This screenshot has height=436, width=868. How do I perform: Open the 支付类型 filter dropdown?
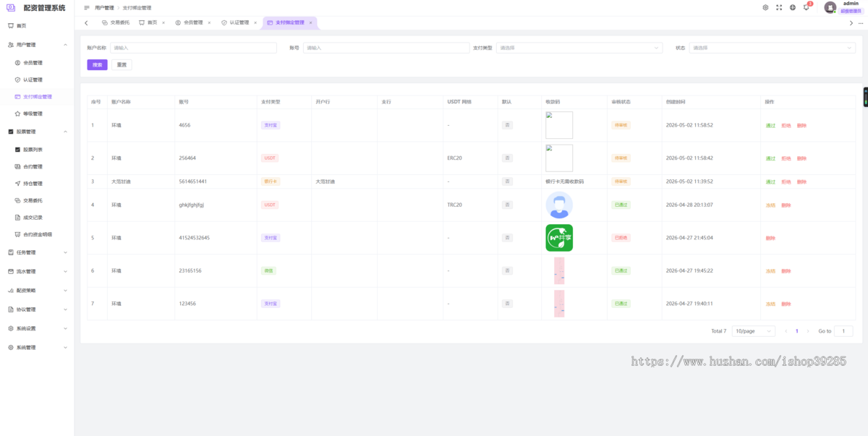[579, 48]
